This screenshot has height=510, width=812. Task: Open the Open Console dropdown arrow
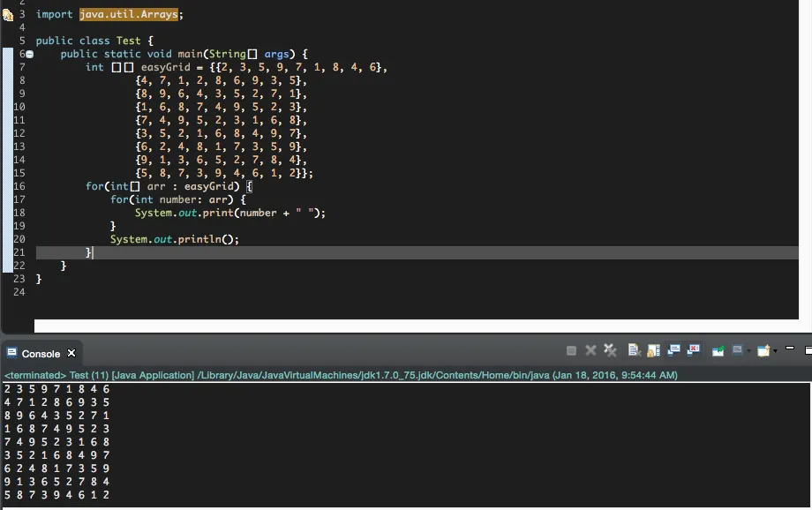[775, 351]
